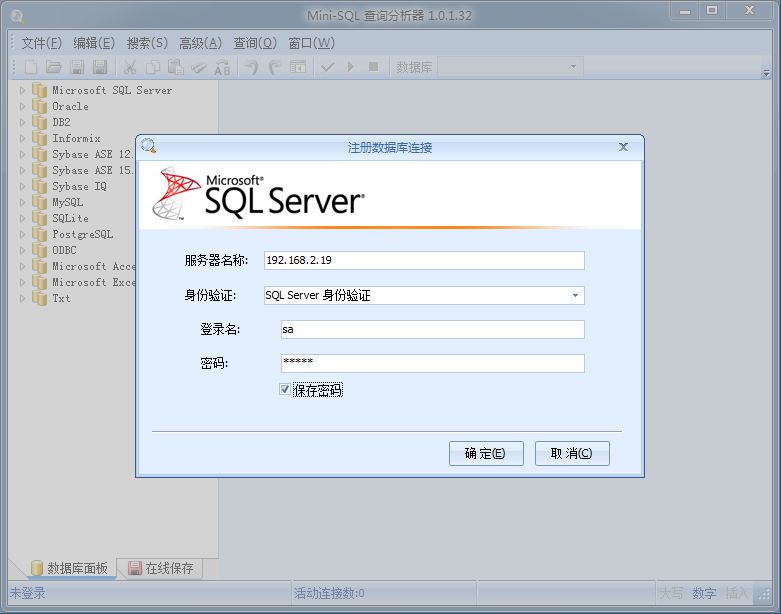Click the 登录名 input field containing sa
The height and width of the screenshot is (614, 781).
coord(432,329)
